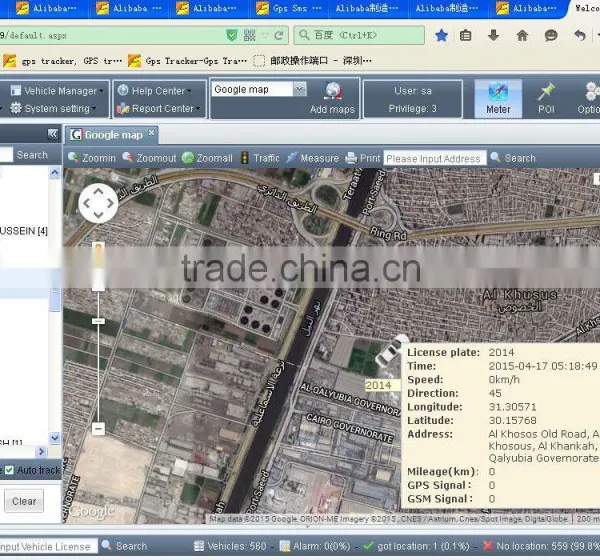Click the No location: 559 status entry
Image resolution: width=600 pixels, height=560 pixels.
[x=541, y=546]
